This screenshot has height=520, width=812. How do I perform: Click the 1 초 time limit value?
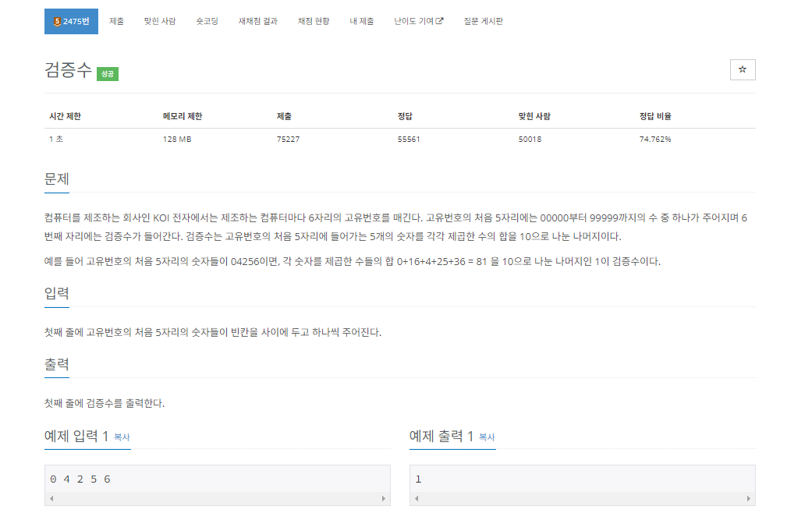[x=56, y=140]
